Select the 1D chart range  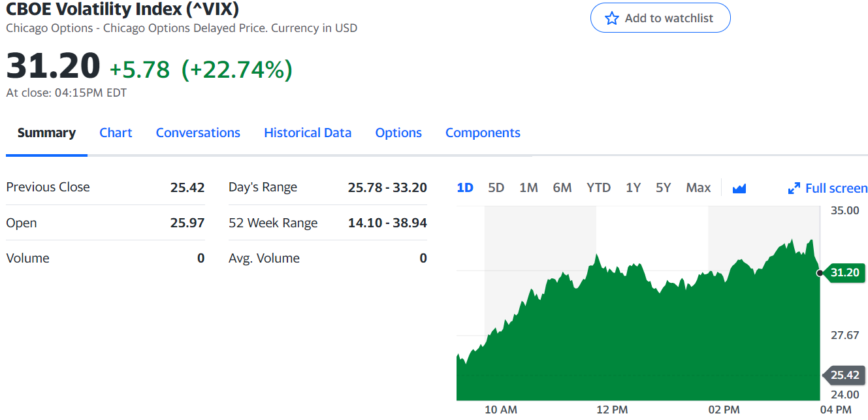coord(465,188)
